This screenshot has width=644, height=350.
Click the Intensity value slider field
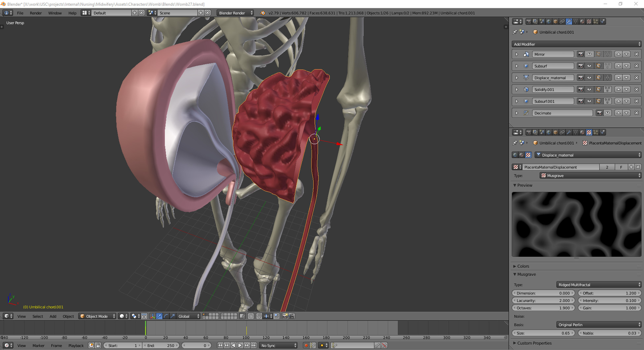pyautogui.click(x=609, y=300)
